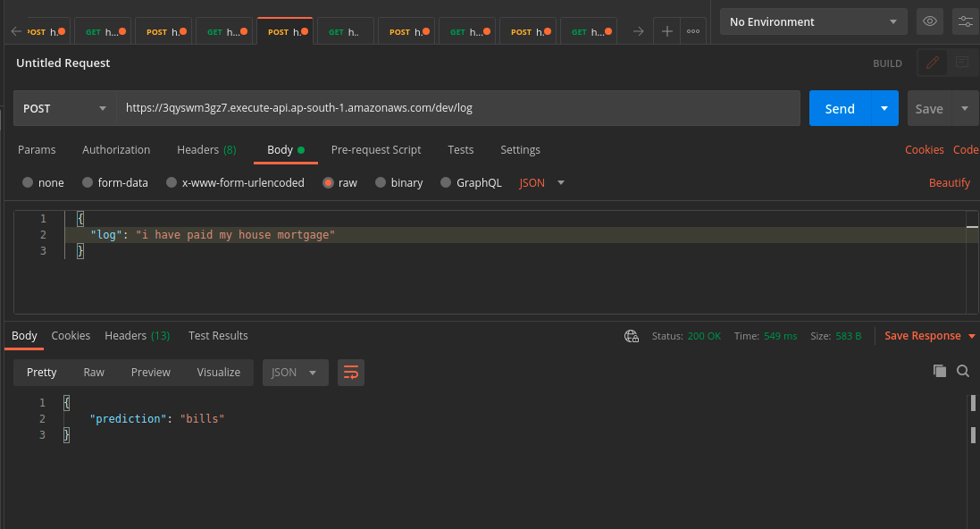Select the binary body type radio
980x529 pixels.
pyautogui.click(x=381, y=183)
